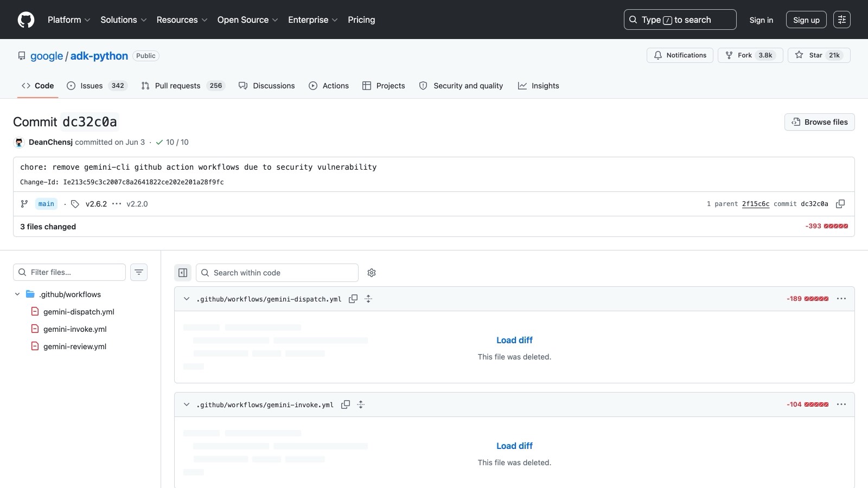Image resolution: width=868 pixels, height=488 pixels.
Task: Focus the Type / to search box
Action: coord(680,20)
